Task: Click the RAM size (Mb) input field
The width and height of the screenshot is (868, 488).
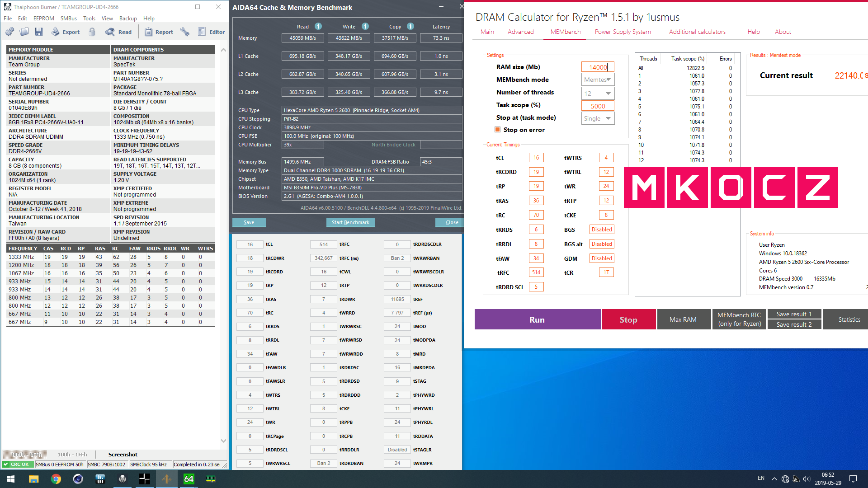Action: pos(598,67)
